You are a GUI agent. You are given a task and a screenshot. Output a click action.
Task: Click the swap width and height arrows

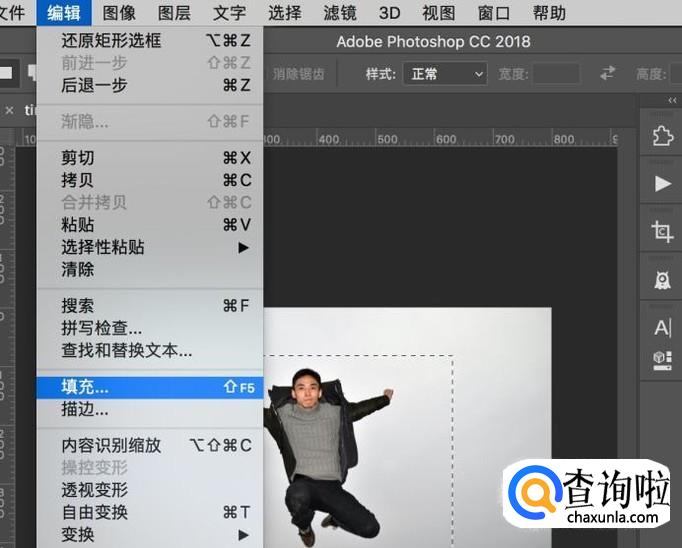pyautogui.click(x=608, y=74)
